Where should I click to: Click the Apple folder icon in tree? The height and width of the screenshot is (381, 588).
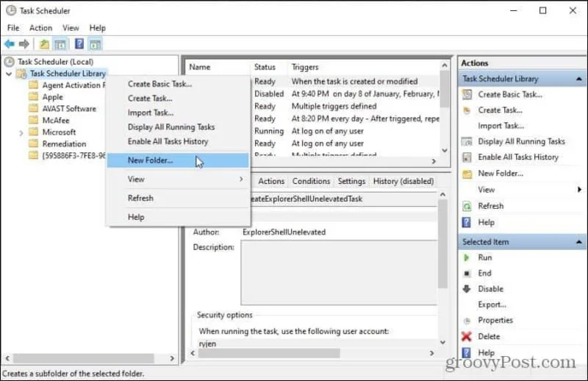(x=34, y=97)
